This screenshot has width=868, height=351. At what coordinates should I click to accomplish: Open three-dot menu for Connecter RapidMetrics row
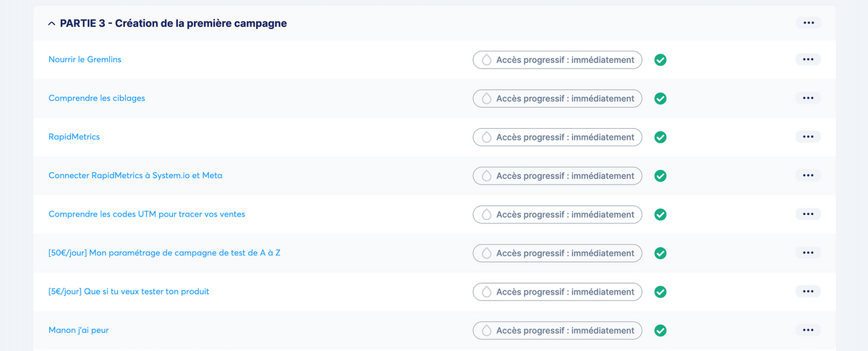[x=808, y=175]
